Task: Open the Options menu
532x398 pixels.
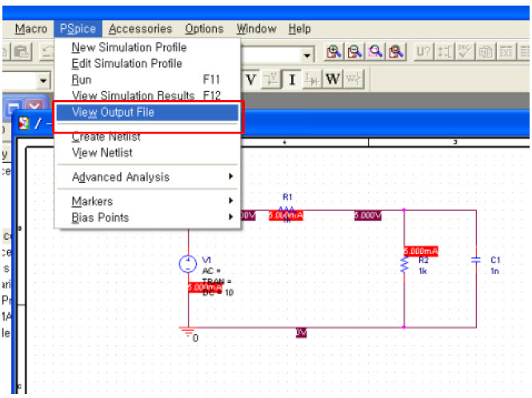Action: coord(204,29)
